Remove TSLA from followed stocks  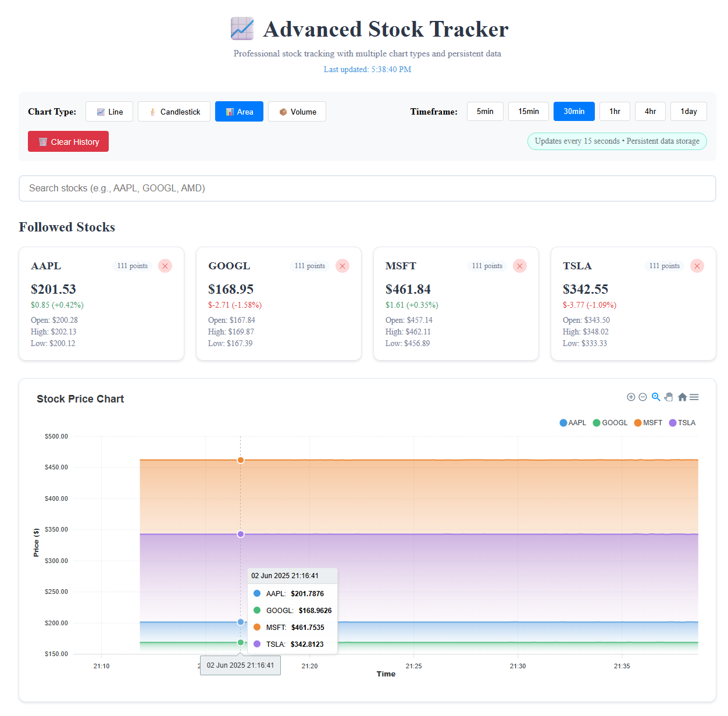(697, 266)
